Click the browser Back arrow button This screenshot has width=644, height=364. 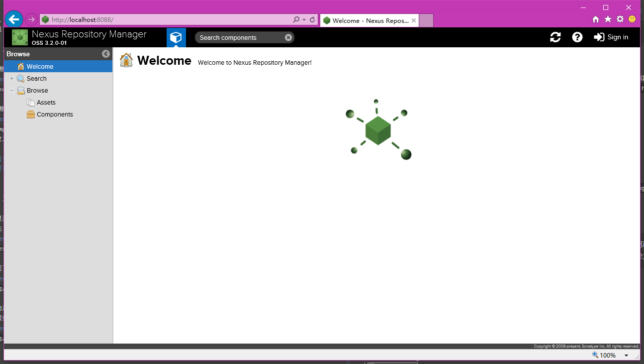14,19
